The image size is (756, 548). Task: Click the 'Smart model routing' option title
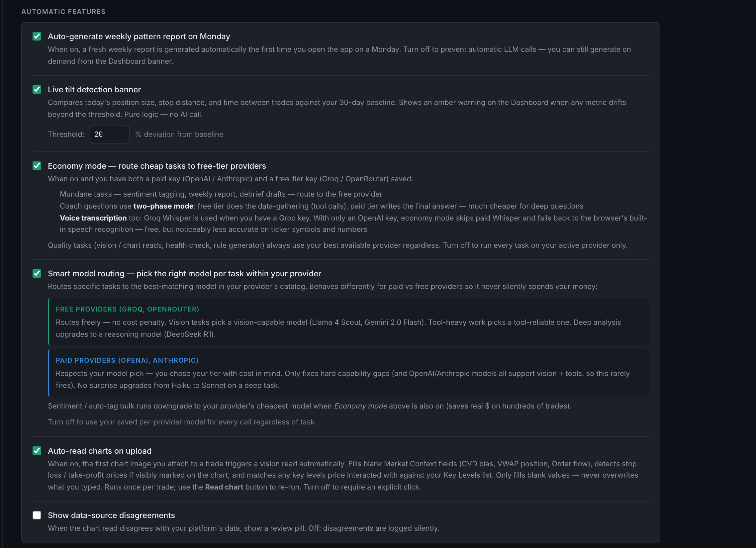184,273
